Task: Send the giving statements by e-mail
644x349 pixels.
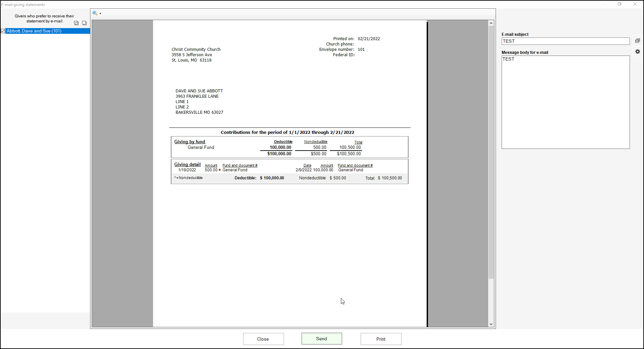Action: point(321,339)
